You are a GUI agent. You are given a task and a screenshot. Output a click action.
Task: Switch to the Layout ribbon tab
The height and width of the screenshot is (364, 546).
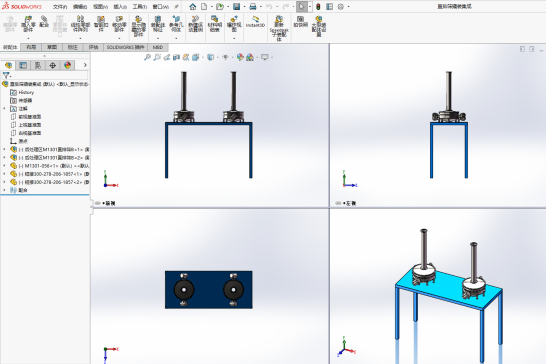pyautogui.click(x=31, y=47)
